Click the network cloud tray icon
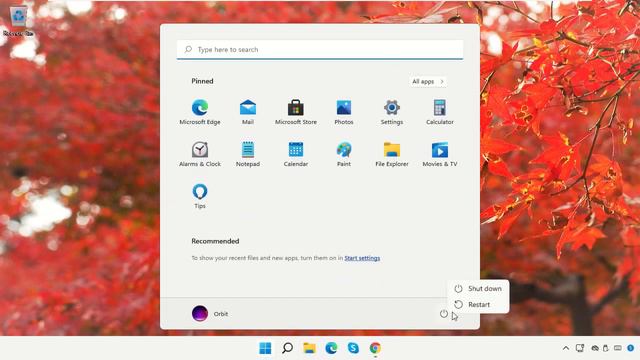Screen dimensions: 640x360 (x=595, y=348)
